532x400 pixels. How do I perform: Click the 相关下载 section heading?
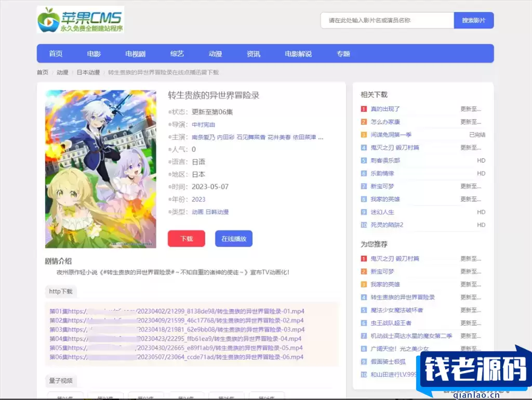(374, 94)
